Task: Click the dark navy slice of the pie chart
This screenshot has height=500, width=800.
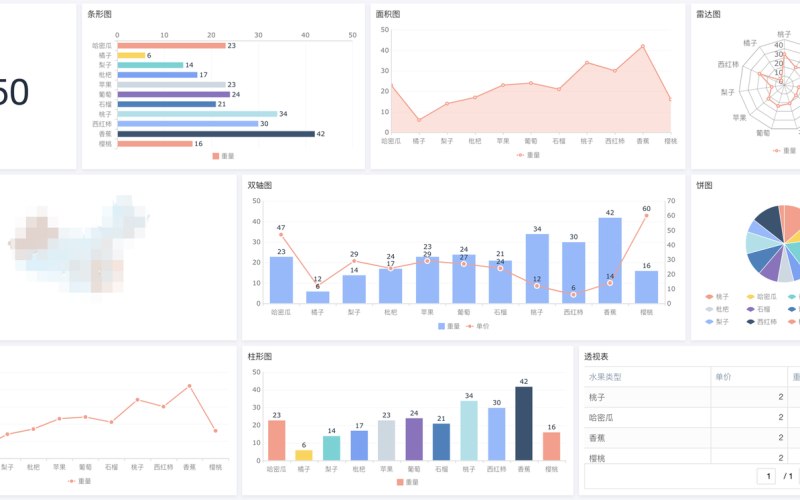Action: 769,223
